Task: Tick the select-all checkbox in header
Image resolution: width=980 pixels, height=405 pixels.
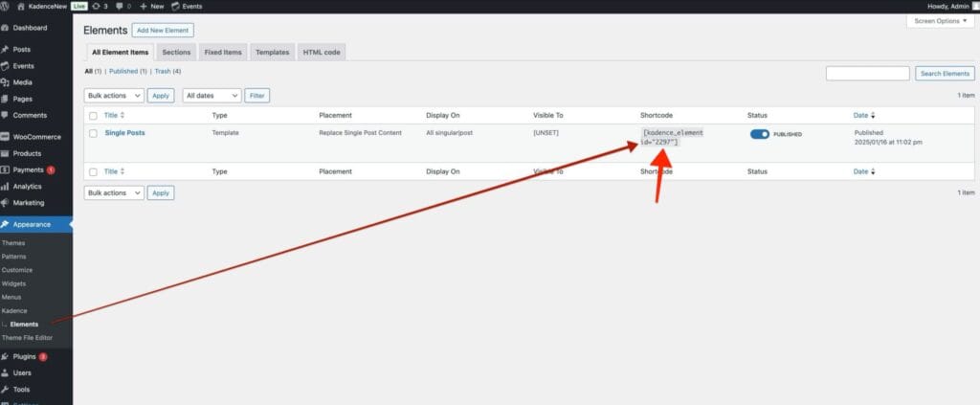Action: pos(93,115)
